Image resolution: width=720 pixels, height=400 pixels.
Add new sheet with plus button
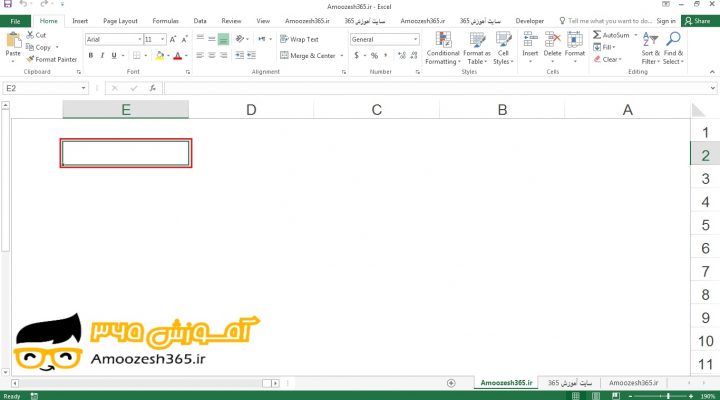(x=451, y=383)
